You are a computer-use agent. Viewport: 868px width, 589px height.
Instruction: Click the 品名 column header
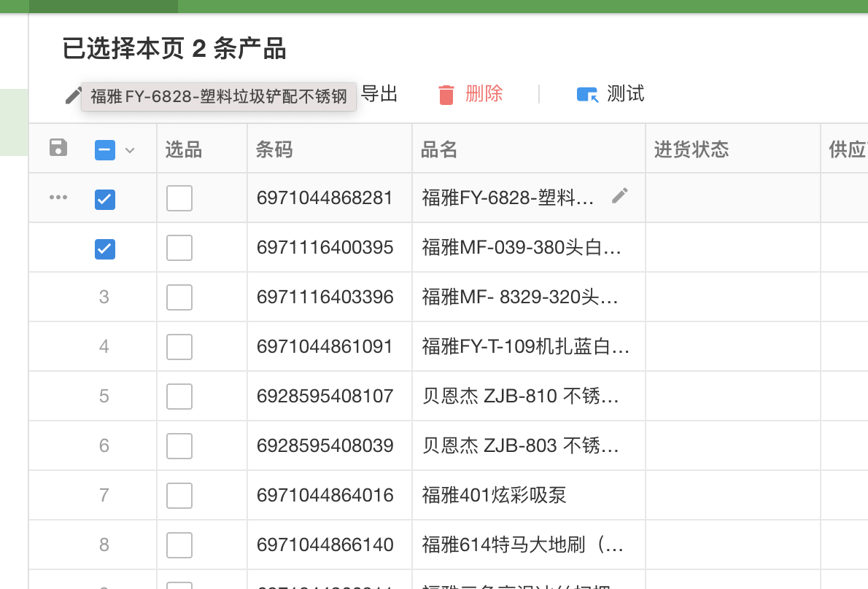pyautogui.click(x=439, y=149)
